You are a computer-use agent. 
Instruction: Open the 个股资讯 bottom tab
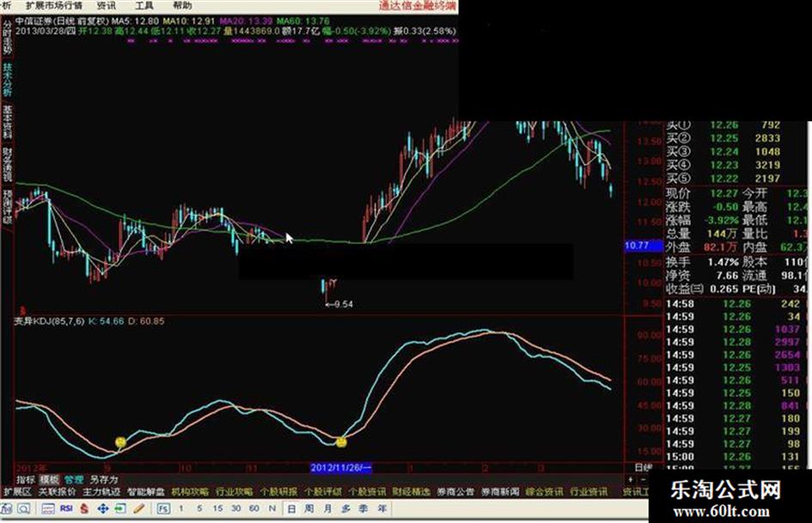(x=367, y=491)
